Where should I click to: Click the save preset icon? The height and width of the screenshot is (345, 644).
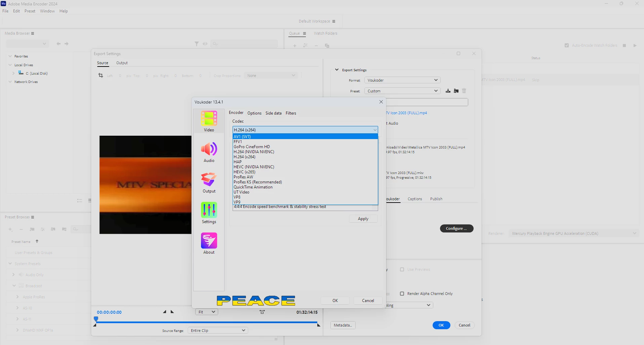448,91
